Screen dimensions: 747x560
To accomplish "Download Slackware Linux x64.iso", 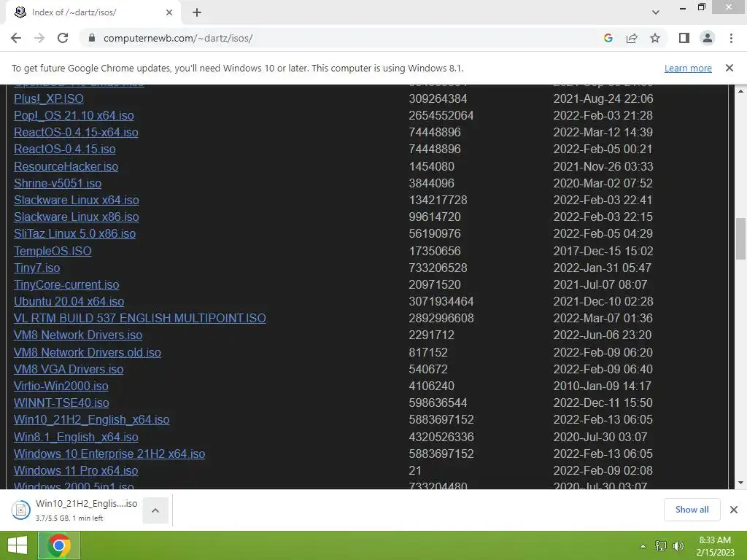I will pyautogui.click(x=76, y=200).
